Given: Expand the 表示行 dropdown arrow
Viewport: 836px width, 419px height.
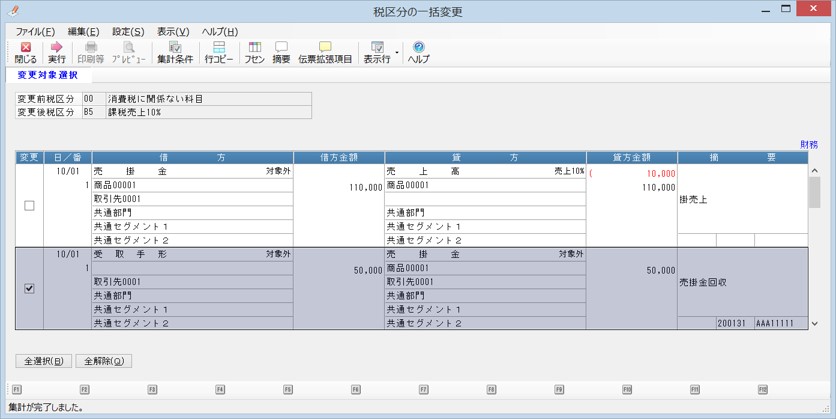Looking at the screenshot, I should coord(397,53).
